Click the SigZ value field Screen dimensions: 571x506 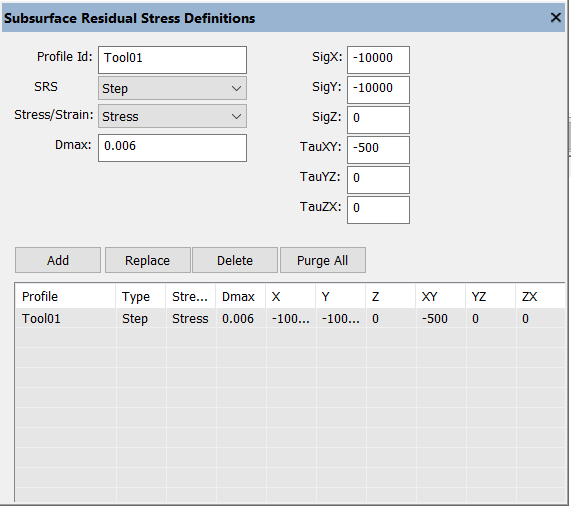click(378, 120)
